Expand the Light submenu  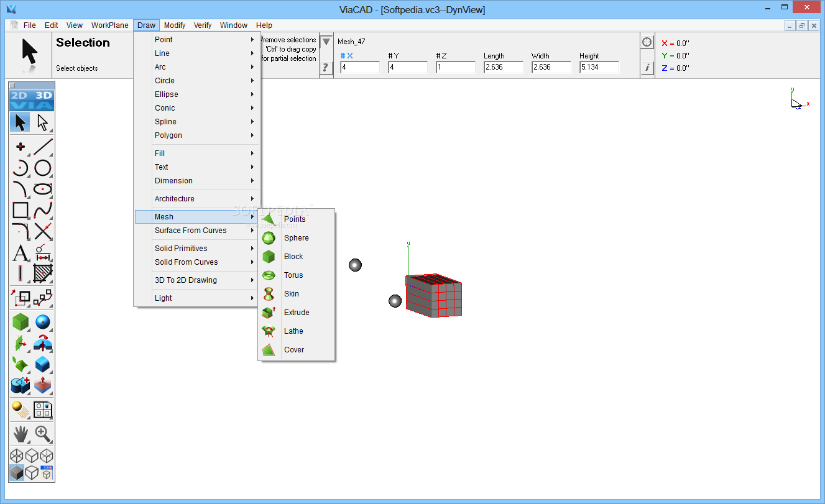[x=197, y=298]
